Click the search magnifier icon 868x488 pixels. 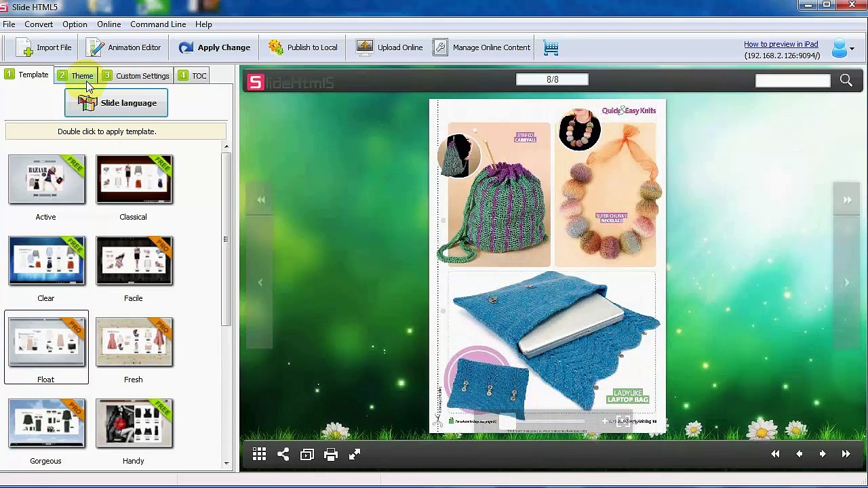pos(846,81)
